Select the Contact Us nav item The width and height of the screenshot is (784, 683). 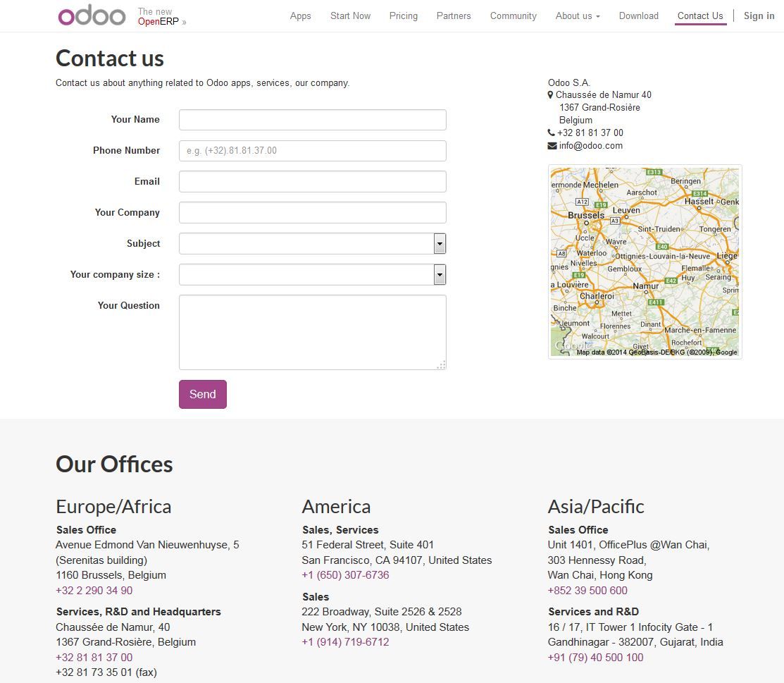coord(700,16)
